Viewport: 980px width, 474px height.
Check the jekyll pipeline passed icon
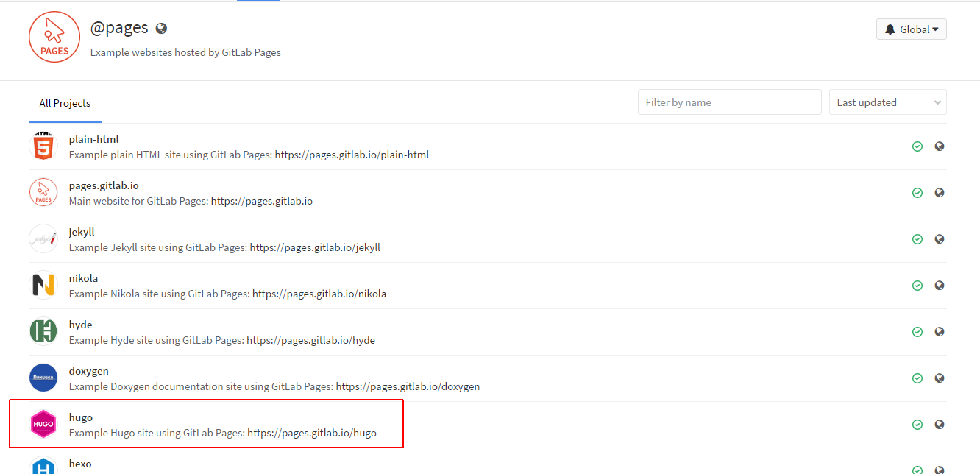point(917,239)
